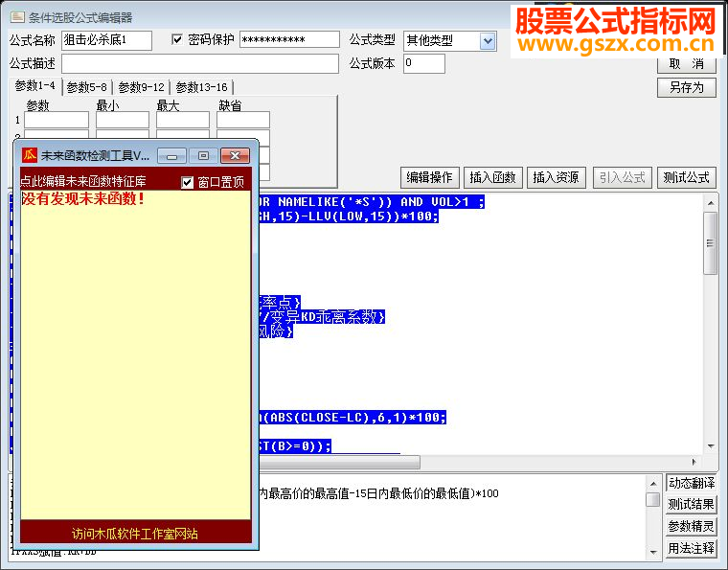728x570 pixels.
Task: Click code line with ABS(CLOSE-LC),6,1)*100
Action: [353, 418]
